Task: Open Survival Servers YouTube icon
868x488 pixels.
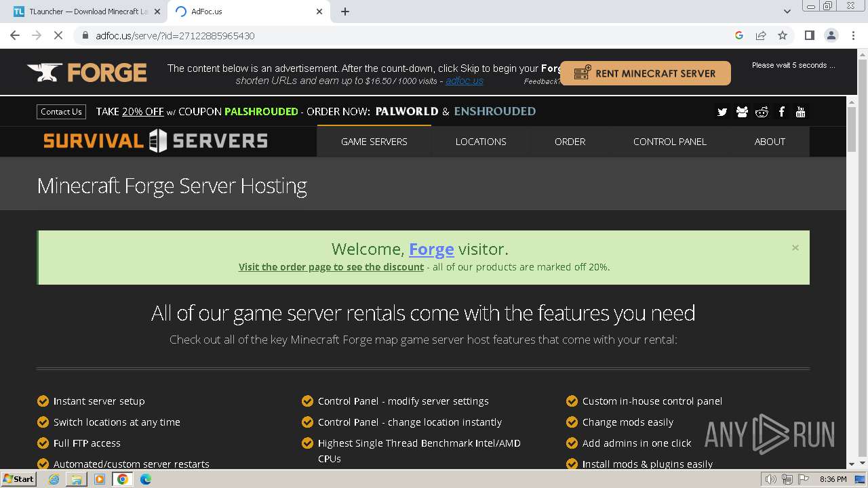Action: [x=801, y=112]
